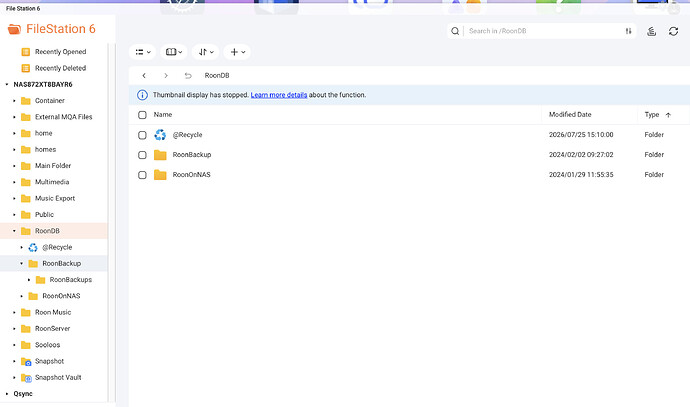Open the sort order dropdown
This screenshot has width=690, height=407.
coord(206,52)
